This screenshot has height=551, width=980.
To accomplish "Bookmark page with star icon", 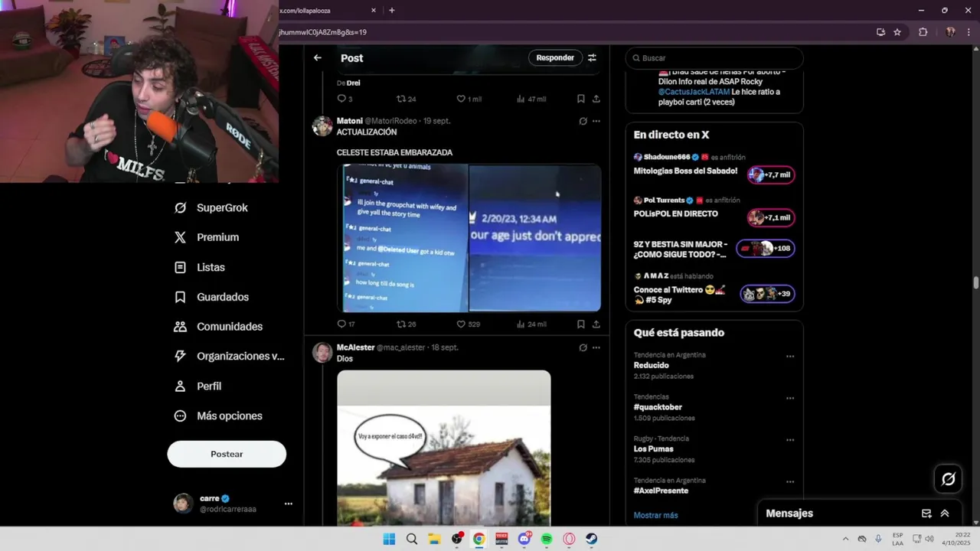I will pyautogui.click(x=897, y=32).
